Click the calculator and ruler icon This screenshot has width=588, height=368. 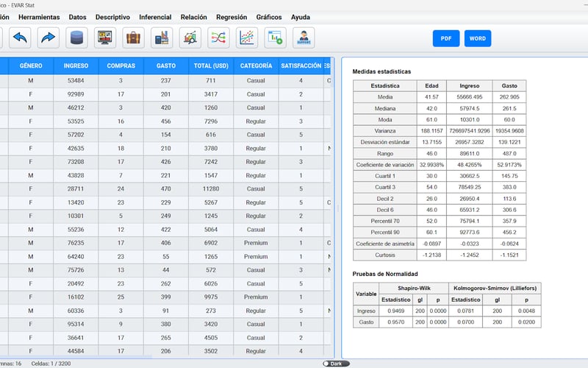click(162, 38)
